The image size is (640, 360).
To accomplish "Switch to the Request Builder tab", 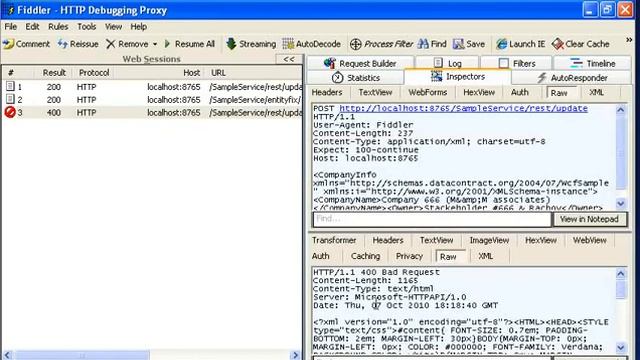I will coord(360,63).
